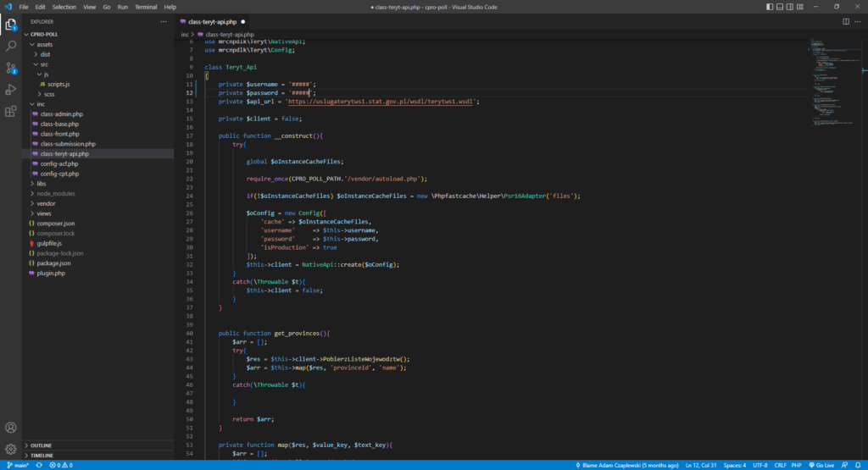The width and height of the screenshot is (868, 470).
Task: Open scripts.js file
Action: coord(98,84)
